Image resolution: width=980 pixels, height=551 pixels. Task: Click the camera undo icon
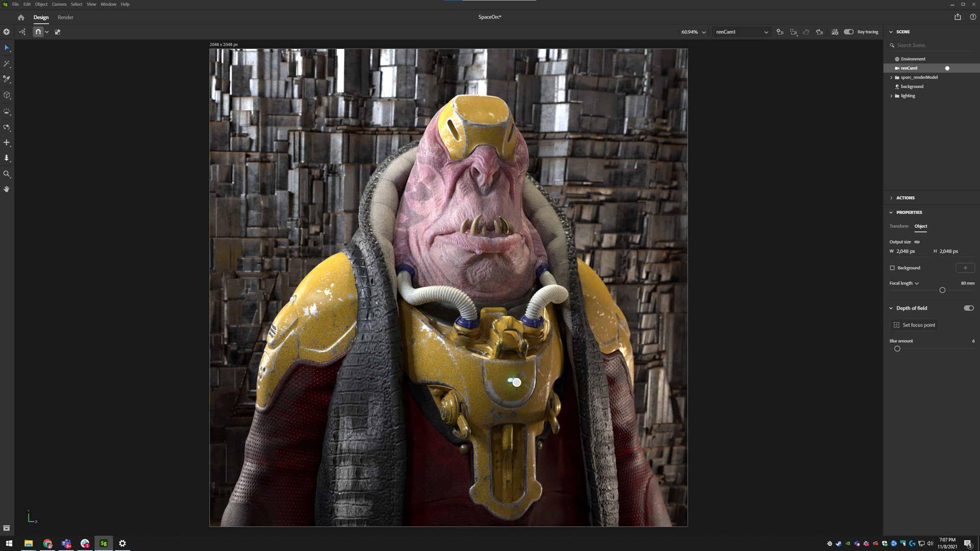[806, 32]
